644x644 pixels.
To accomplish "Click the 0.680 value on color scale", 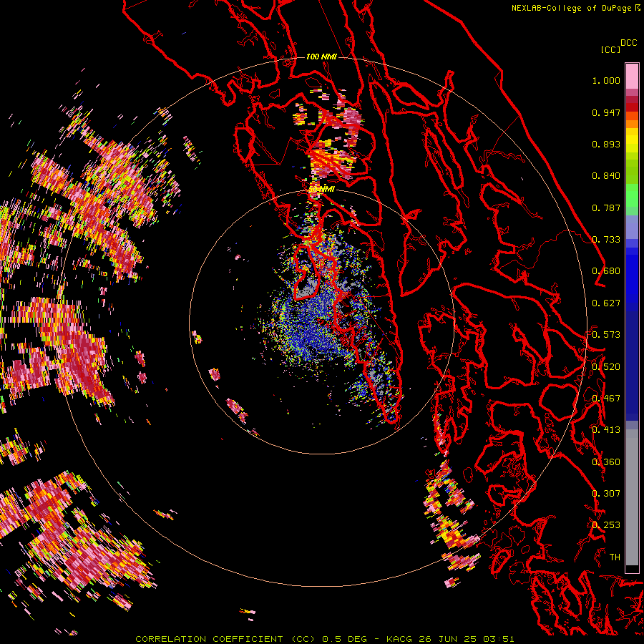I will point(606,271).
